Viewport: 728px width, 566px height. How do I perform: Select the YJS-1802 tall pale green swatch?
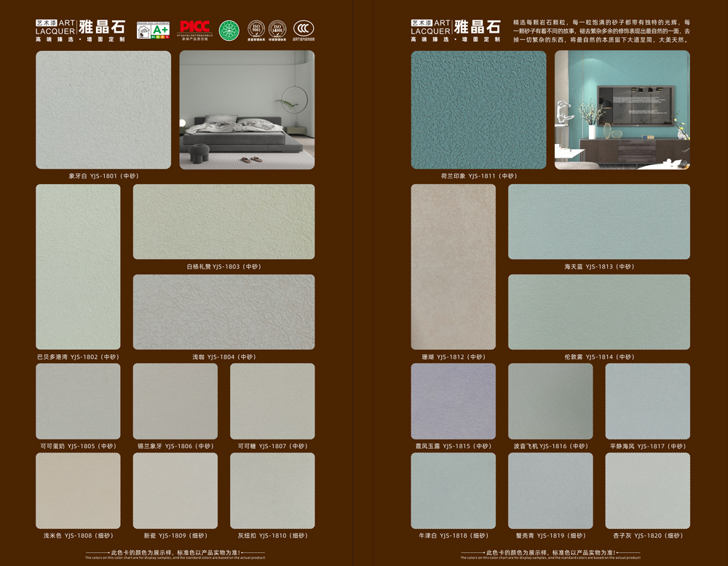78,267
